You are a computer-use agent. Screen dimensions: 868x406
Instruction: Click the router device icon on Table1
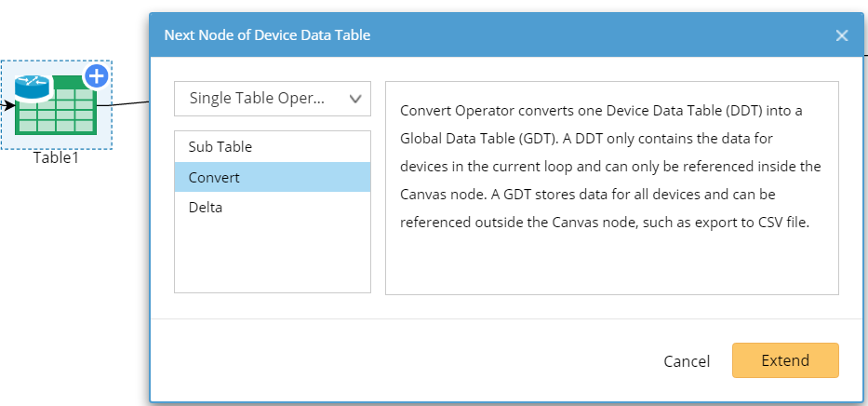click(x=32, y=88)
